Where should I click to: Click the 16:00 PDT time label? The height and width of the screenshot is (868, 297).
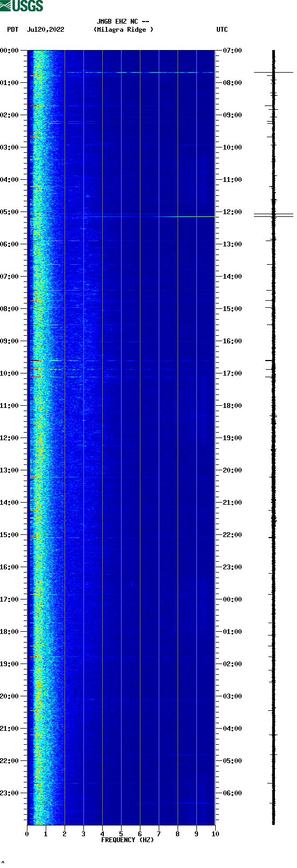10,567
